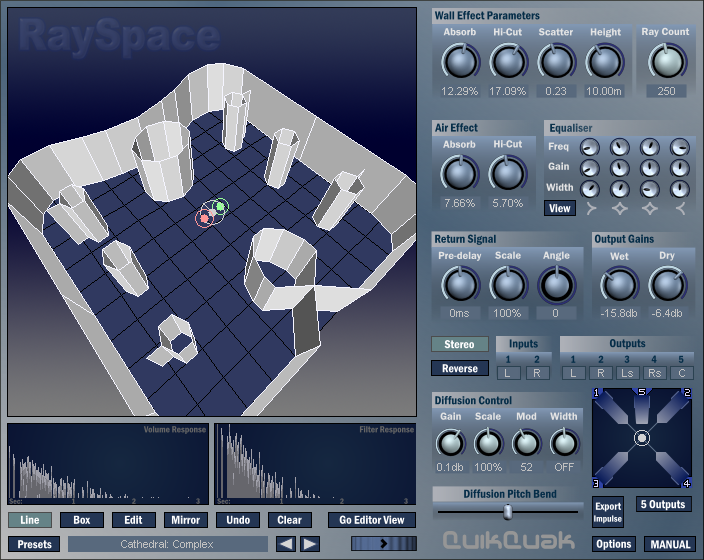Toggle output 5 C channel
The image size is (704, 560).
[682, 373]
